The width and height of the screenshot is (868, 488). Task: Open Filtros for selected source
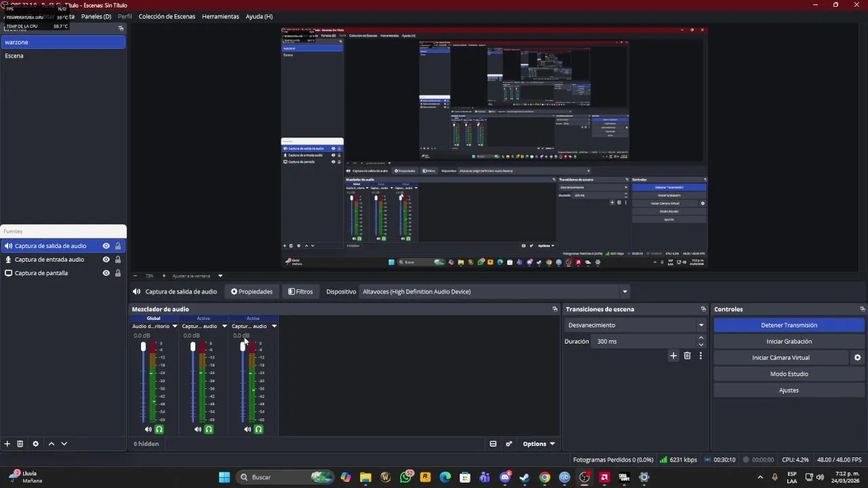[x=300, y=291]
